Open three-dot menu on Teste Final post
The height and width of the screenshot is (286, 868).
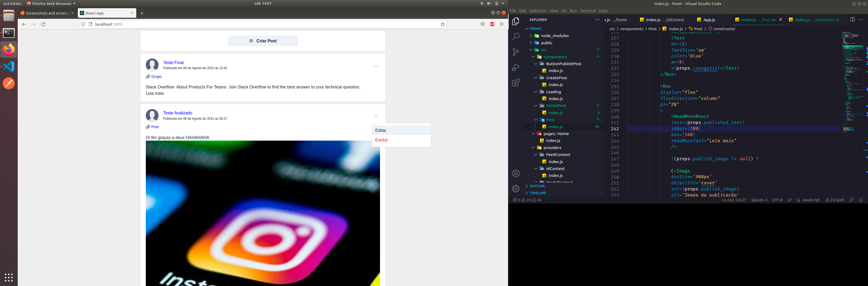376,66
